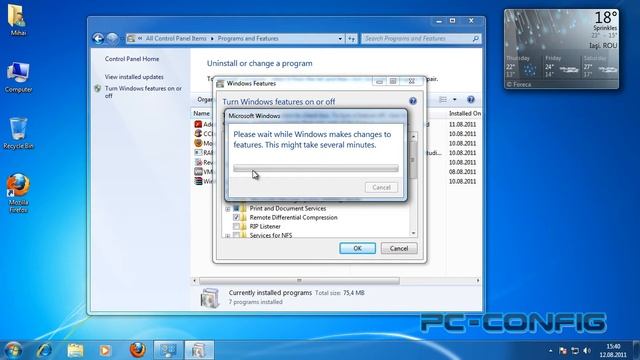Click the Programs and Features breadcrumb
This screenshot has height=360, width=640.
click(248, 38)
